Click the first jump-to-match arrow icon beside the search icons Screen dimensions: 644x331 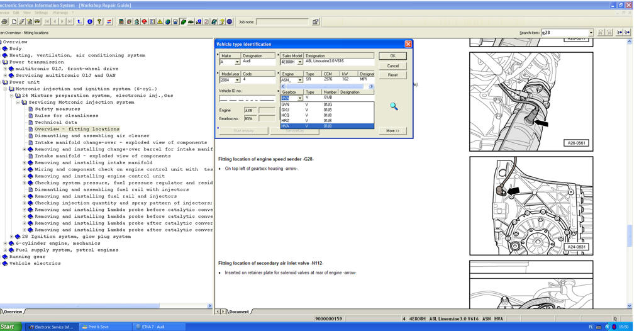coord(619,32)
